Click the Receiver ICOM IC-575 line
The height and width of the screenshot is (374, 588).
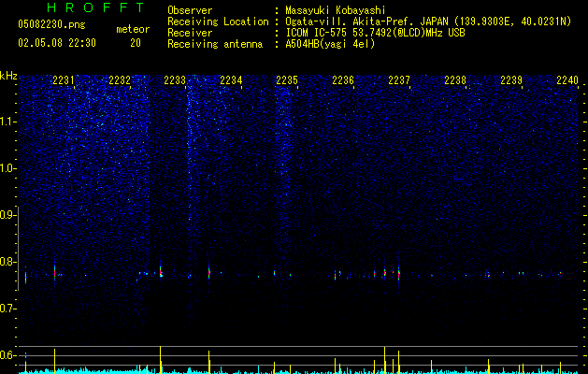(x=375, y=33)
